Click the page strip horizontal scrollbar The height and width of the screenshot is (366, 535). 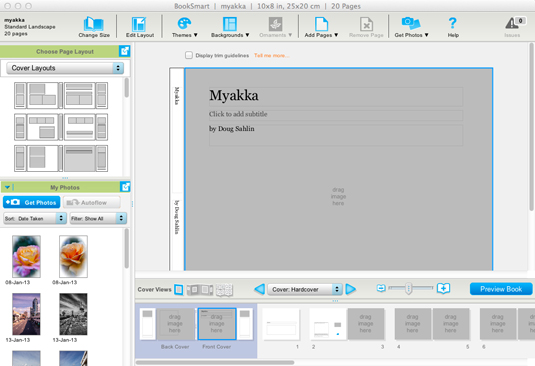pos(215,362)
